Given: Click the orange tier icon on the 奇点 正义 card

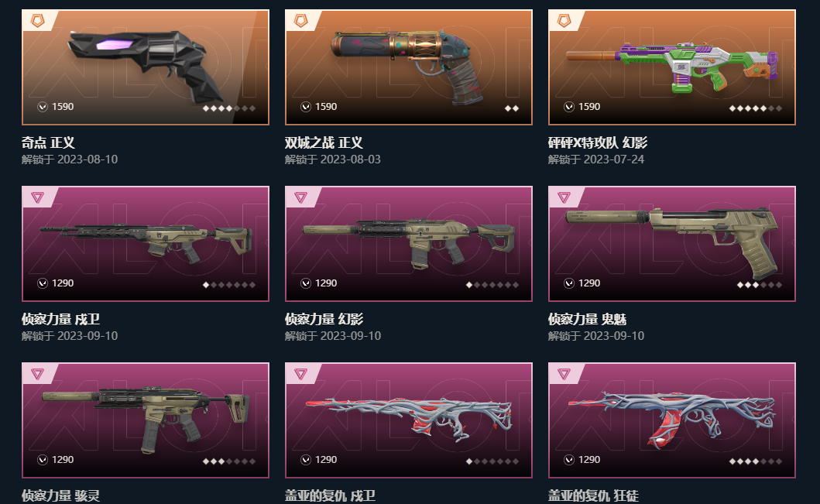Looking at the screenshot, I should click(x=37, y=21).
